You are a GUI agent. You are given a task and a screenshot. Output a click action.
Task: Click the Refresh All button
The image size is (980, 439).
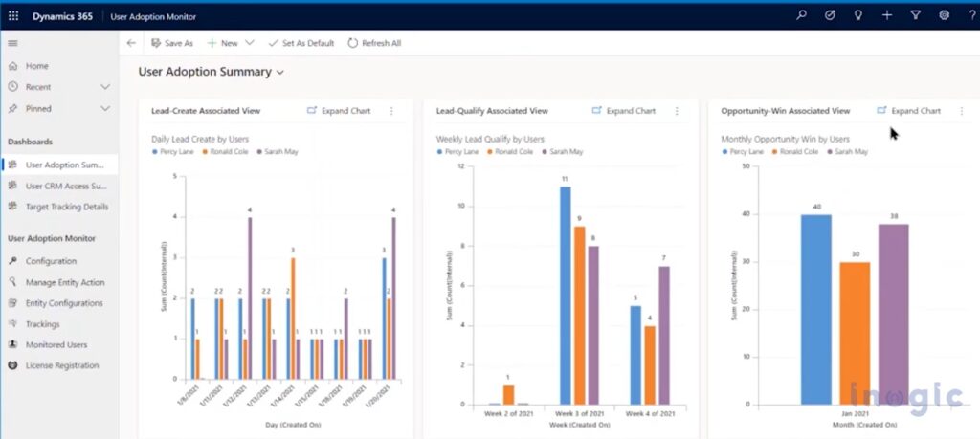374,43
